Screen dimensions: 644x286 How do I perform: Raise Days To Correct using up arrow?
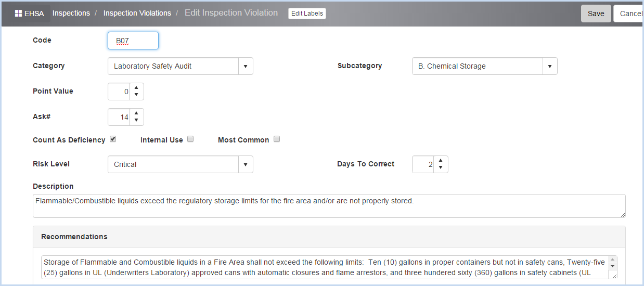click(x=440, y=161)
